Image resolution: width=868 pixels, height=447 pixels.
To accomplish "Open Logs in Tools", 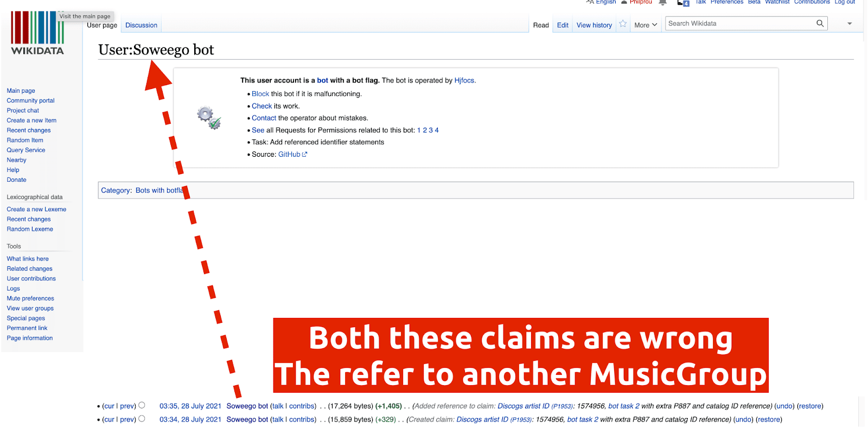I will coord(13,289).
